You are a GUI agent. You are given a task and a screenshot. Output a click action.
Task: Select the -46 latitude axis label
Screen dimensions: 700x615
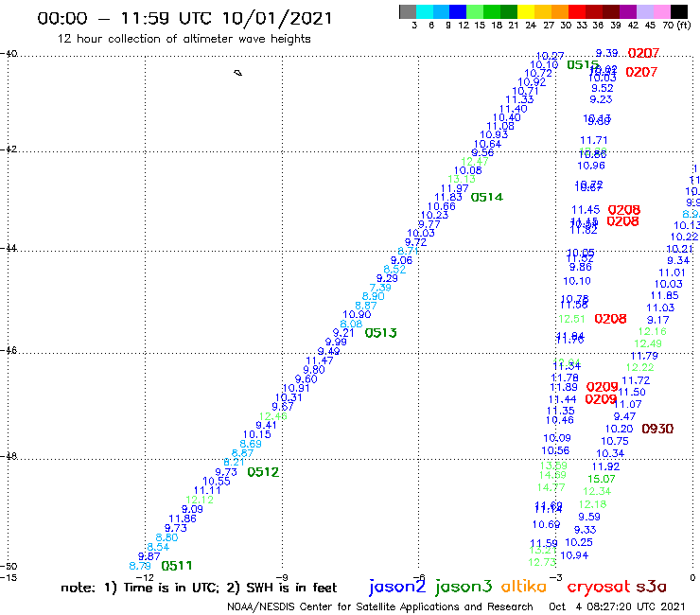pos(9,351)
